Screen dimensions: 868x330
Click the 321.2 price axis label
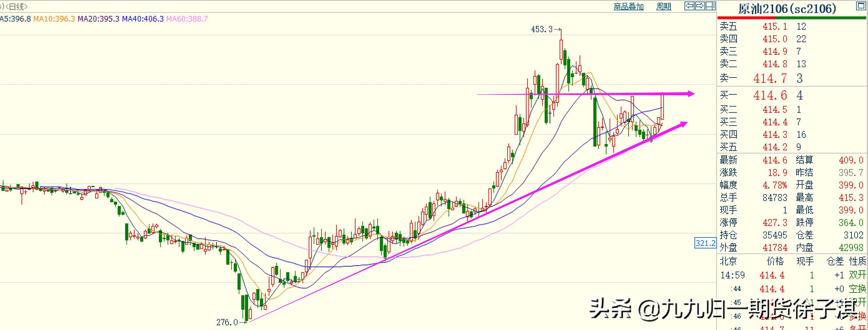705,242
